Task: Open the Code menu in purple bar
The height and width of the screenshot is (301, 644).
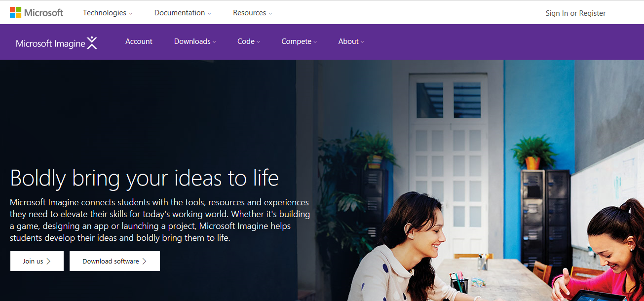Action: coord(249,41)
